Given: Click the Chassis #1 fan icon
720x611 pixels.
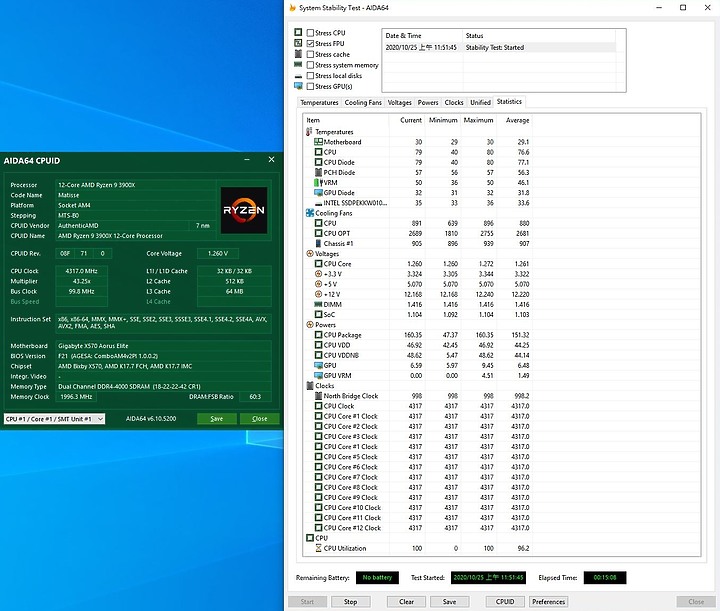Looking at the screenshot, I should pos(318,243).
